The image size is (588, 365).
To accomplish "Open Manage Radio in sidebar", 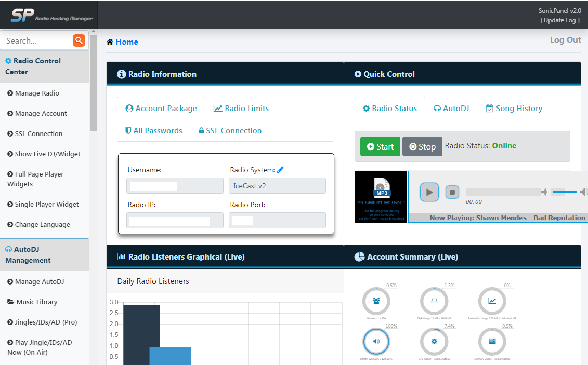I will click(33, 93).
